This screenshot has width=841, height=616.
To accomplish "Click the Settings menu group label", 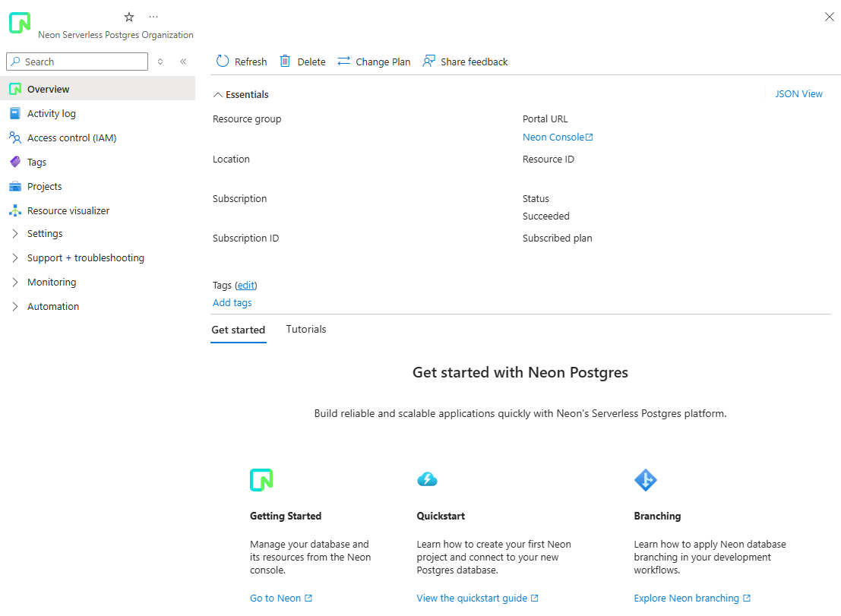I will (x=45, y=233).
